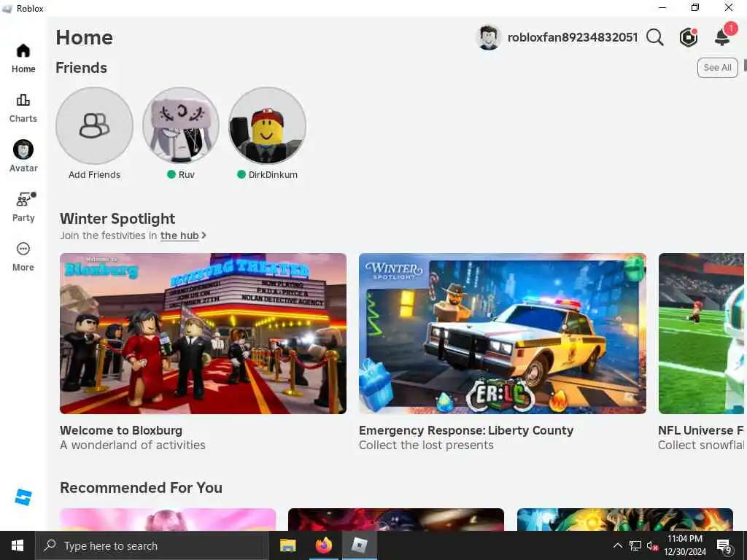Click the Friends section heading

tap(82, 68)
